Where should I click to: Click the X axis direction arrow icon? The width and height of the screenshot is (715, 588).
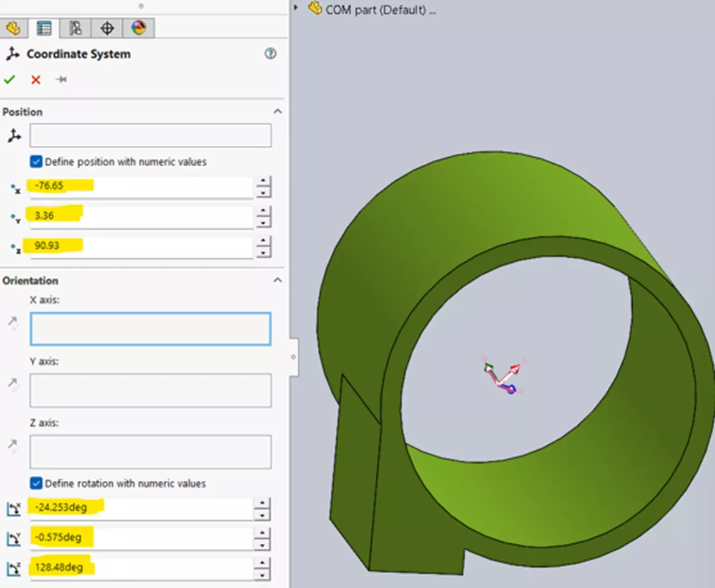13,322
